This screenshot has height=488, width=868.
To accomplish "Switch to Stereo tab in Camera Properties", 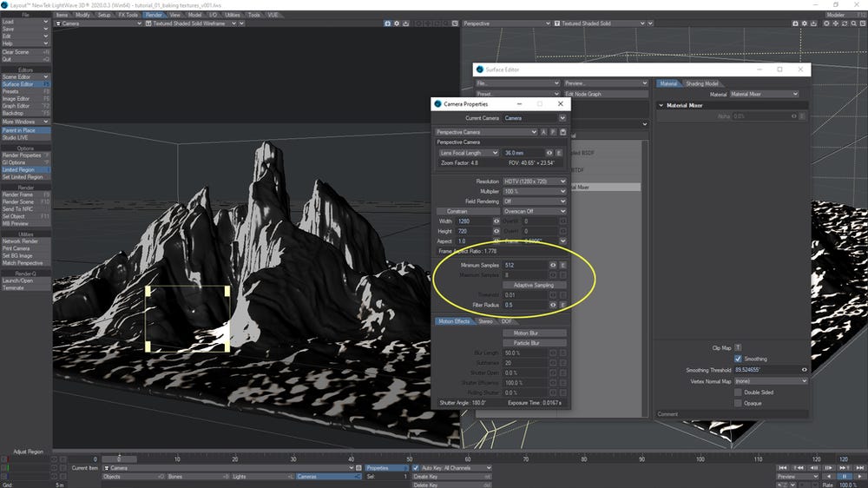I will [x=485, y=321].
